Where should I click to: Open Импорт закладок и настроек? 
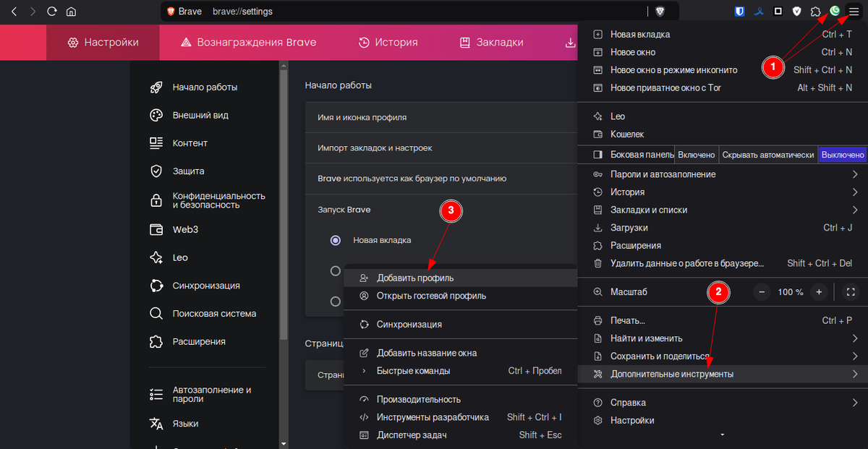[x=442, y=147]
